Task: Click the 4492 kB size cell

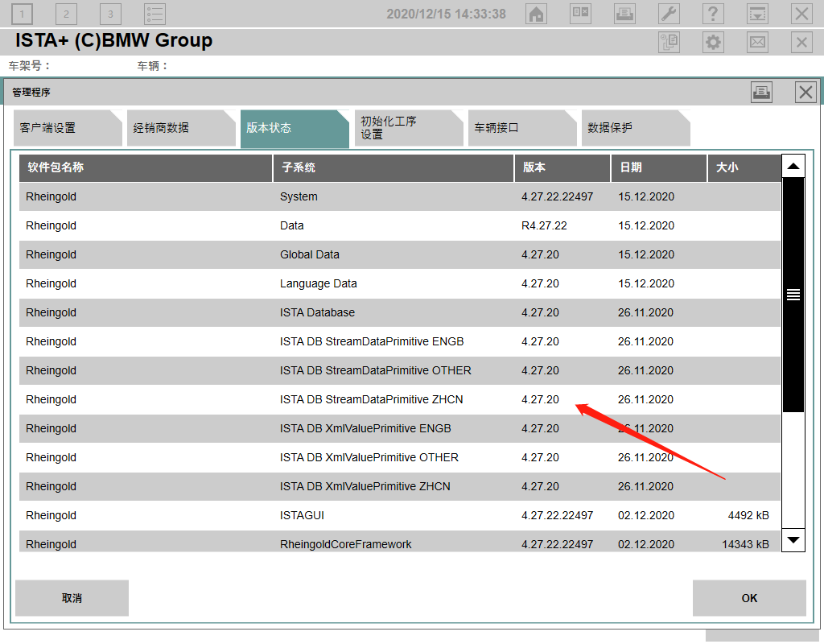Action: pyautogui.click(x=748, y=515)
